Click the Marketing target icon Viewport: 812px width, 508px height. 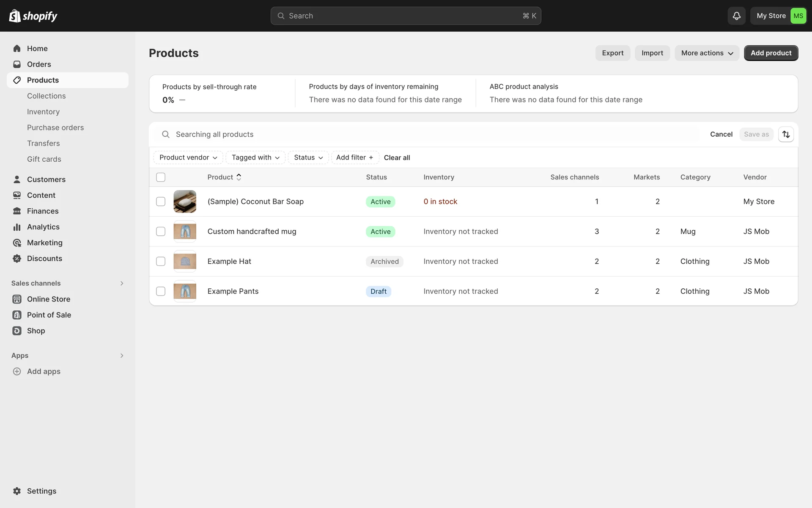pyautogui.click(x=17, y=243)
